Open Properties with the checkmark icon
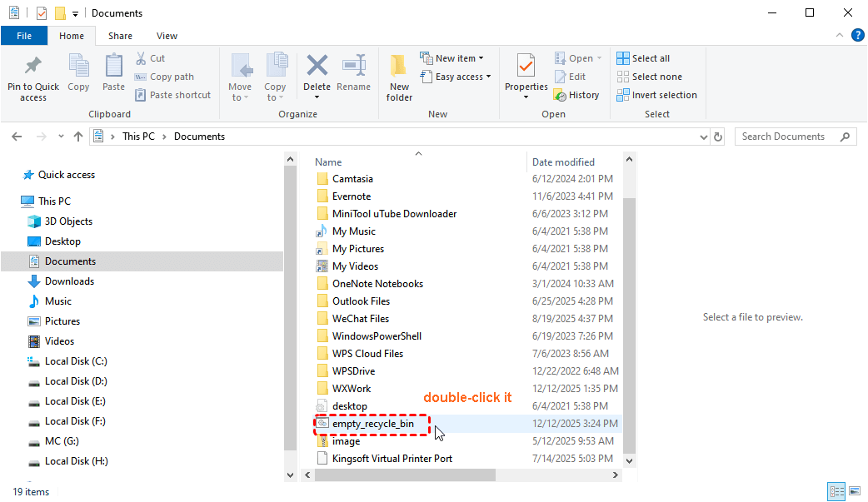This screenshot has width=868, height=502. pyautogui.click(x=526, y=67)
